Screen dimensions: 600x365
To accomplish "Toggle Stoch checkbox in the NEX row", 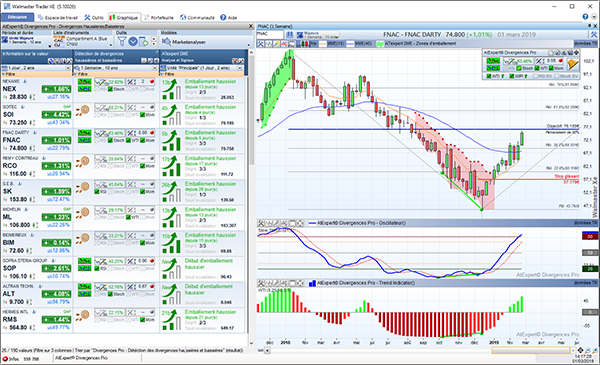I will click(110, 89).
